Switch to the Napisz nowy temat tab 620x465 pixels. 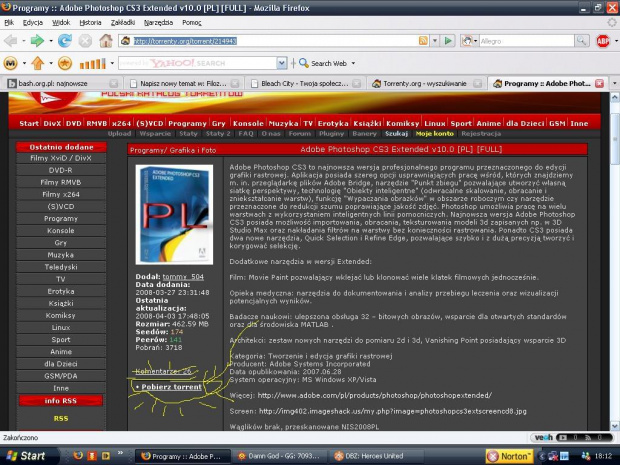tap(183, 83)
